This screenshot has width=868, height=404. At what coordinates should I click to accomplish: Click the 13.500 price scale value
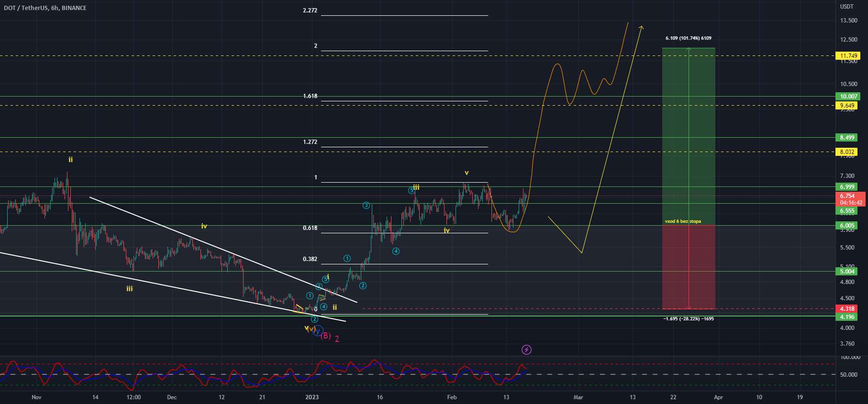click(x=849, y=21)
